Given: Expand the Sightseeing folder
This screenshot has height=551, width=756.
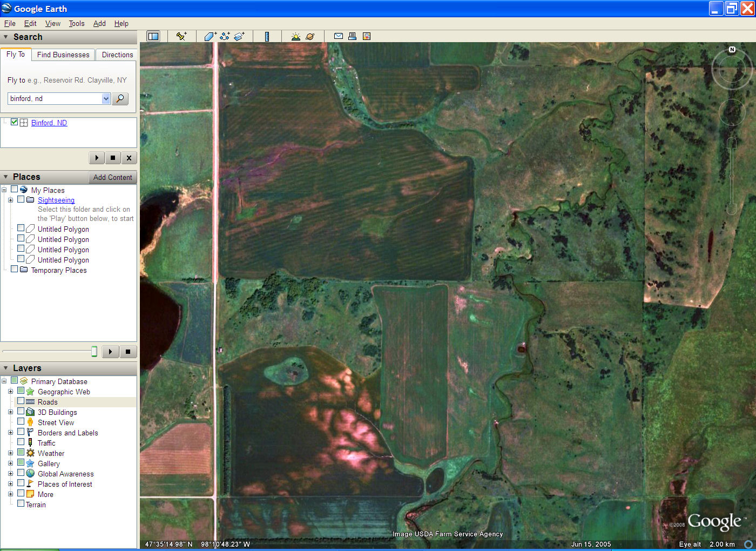Looking at the screenshot, I should [x=10, y=200].
